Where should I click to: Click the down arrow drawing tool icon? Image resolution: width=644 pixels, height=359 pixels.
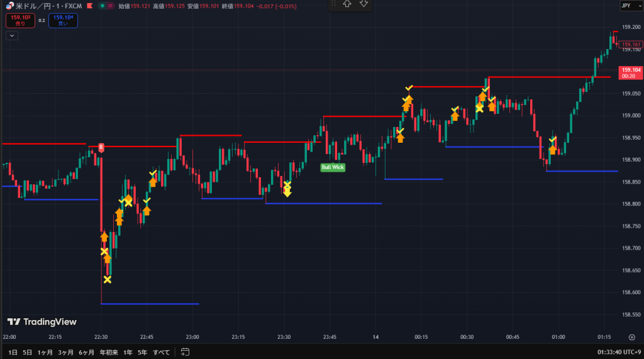[364, 4]
